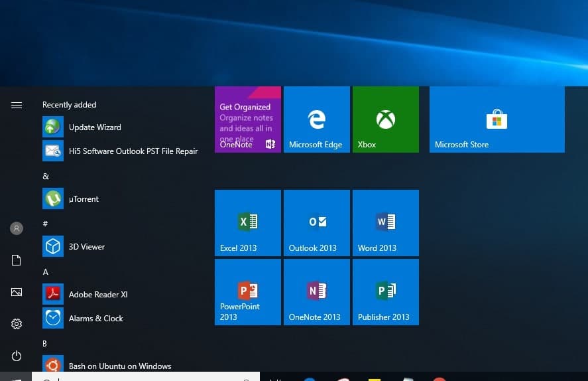Open the Microsoft Store tile

[497, 119]
